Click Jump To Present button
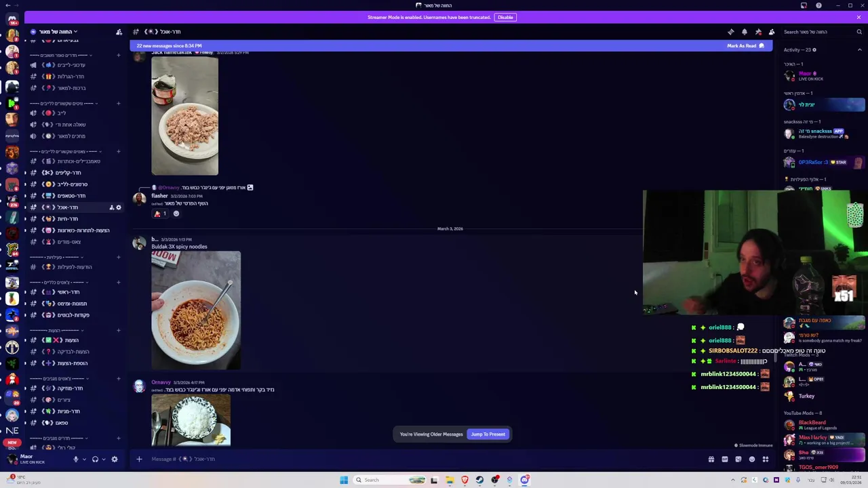This screenshot has width=868, height=488. click(x=488, y=434)
